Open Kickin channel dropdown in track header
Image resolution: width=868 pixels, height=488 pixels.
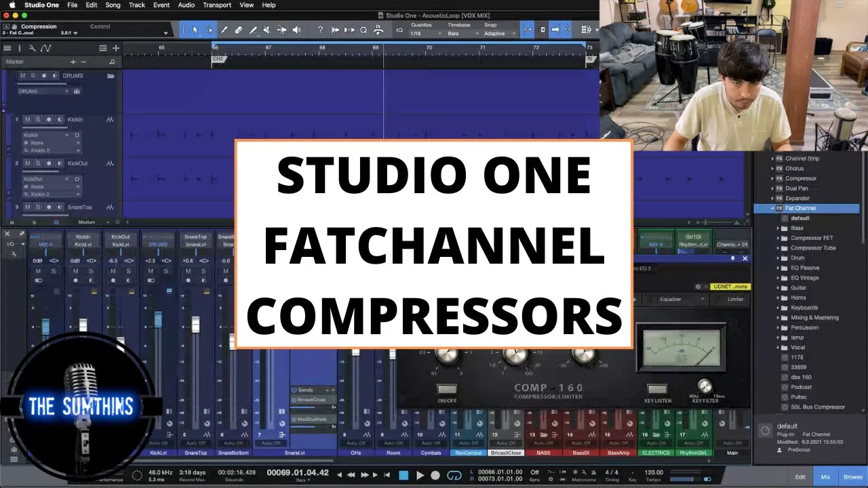coord(46,135)
